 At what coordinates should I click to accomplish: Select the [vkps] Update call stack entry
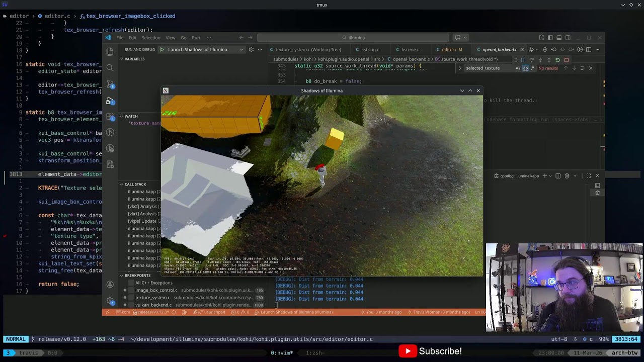pos(142,221)
